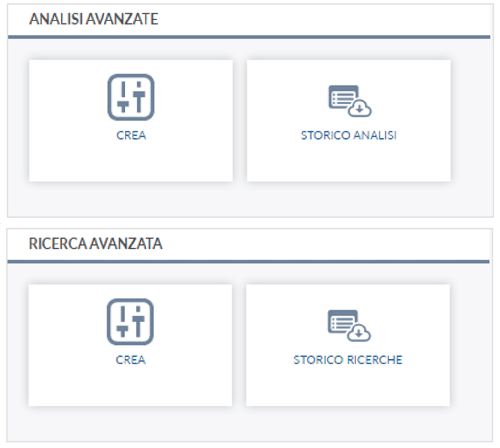Select CREA label in Ricerca Avanzata

tap(130, 360)
